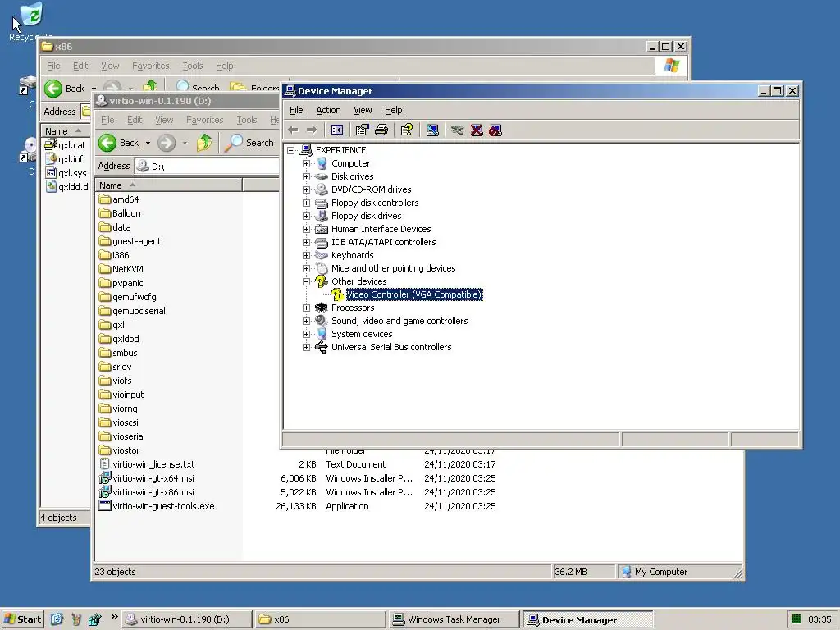Click the Update Driver toolbar icon

point(457,130)
